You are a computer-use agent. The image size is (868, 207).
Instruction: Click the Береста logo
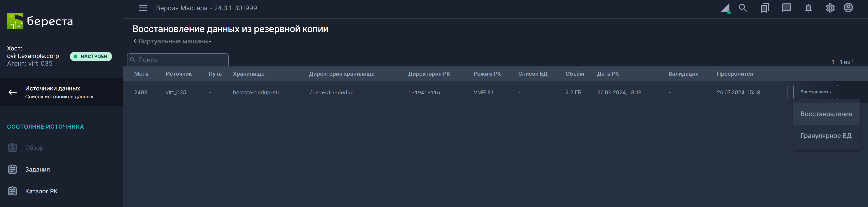[40, 21]
